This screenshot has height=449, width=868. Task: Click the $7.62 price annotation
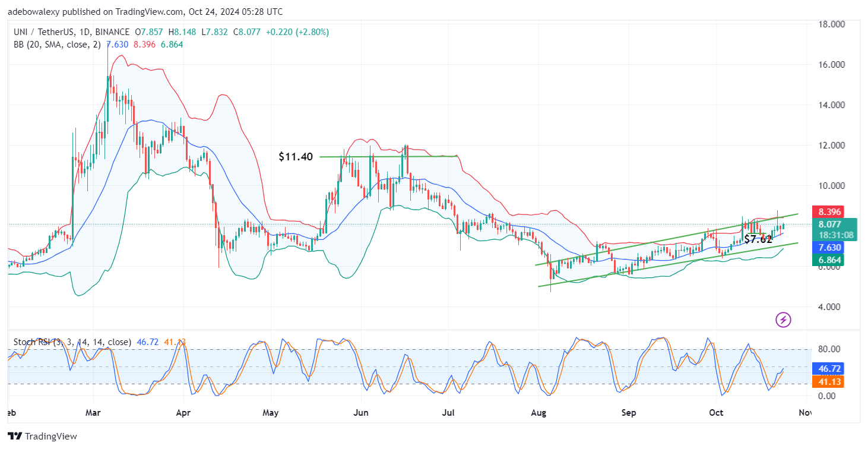click(758, 240)
